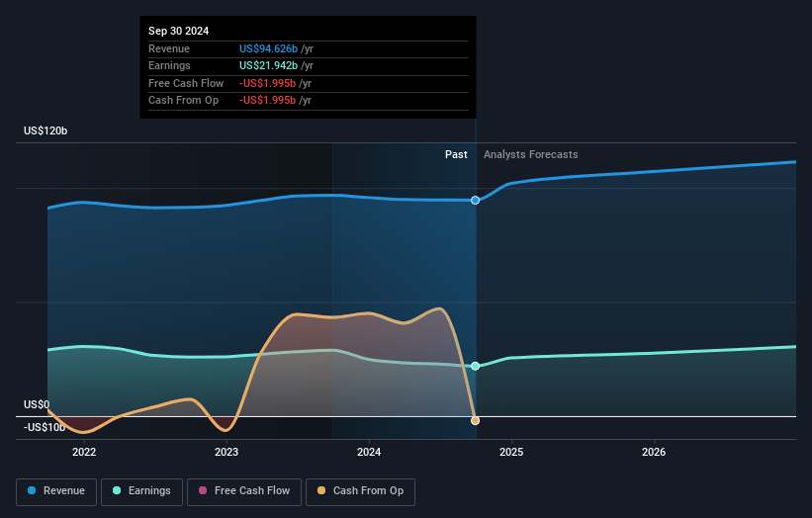Screen dimensions: 812x518
Task: Click the 2022 axis label
Action: point(84,452)
